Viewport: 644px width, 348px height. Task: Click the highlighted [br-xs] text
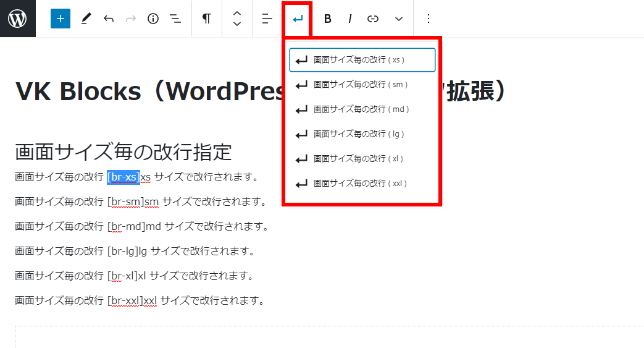[x=123, y=177]
